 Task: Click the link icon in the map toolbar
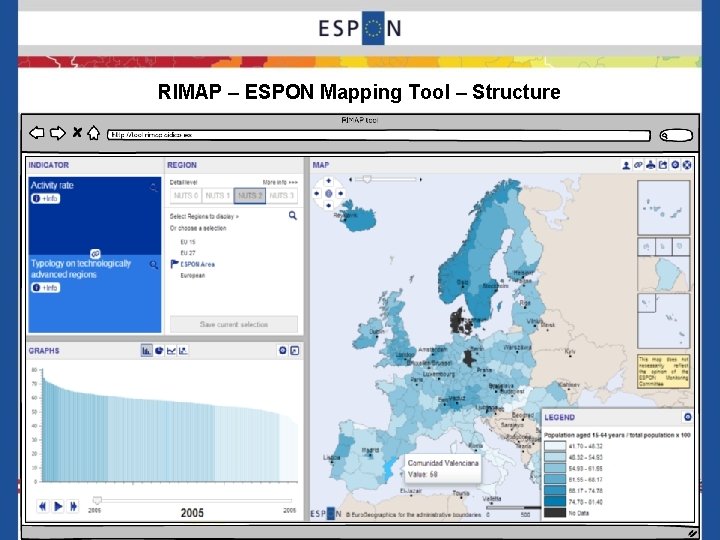[x=638, y=165]
